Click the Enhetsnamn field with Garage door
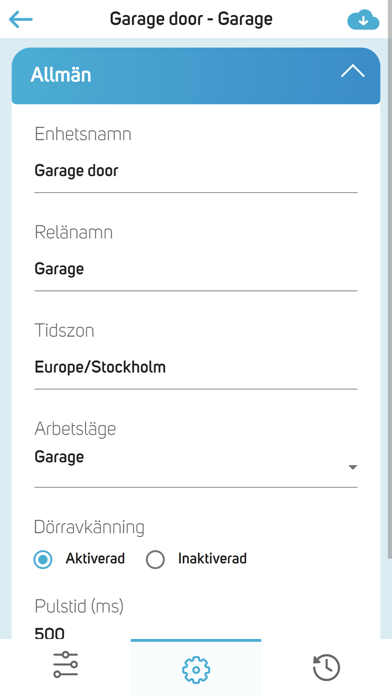The image size is (392, 696). click(x=196, y=171)
